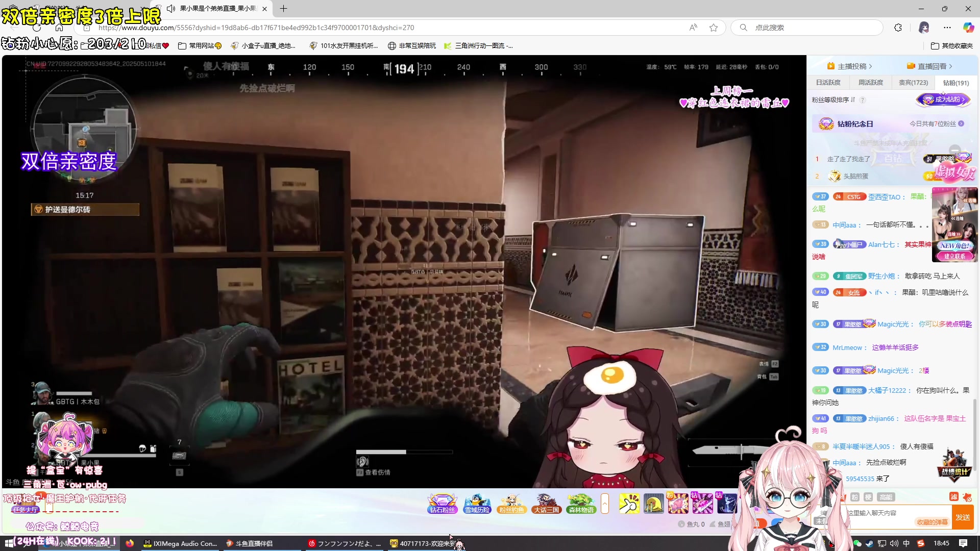Open the 战绩统计 stats widget
This screenshot has height=551, width=980.
click(955, 464)
